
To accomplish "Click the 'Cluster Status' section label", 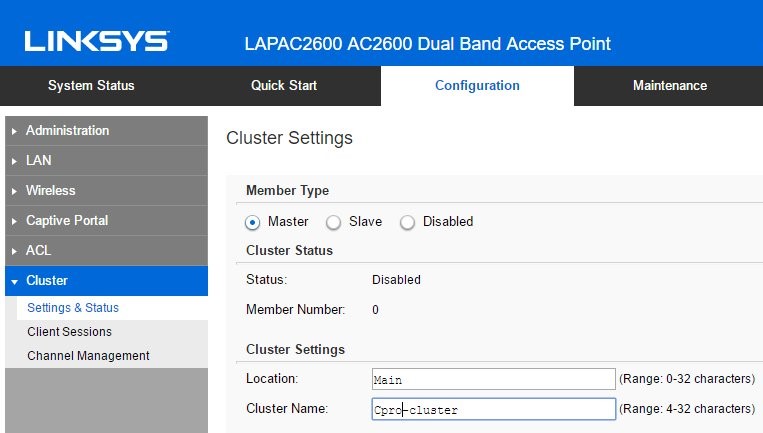I will pos(290,251).
